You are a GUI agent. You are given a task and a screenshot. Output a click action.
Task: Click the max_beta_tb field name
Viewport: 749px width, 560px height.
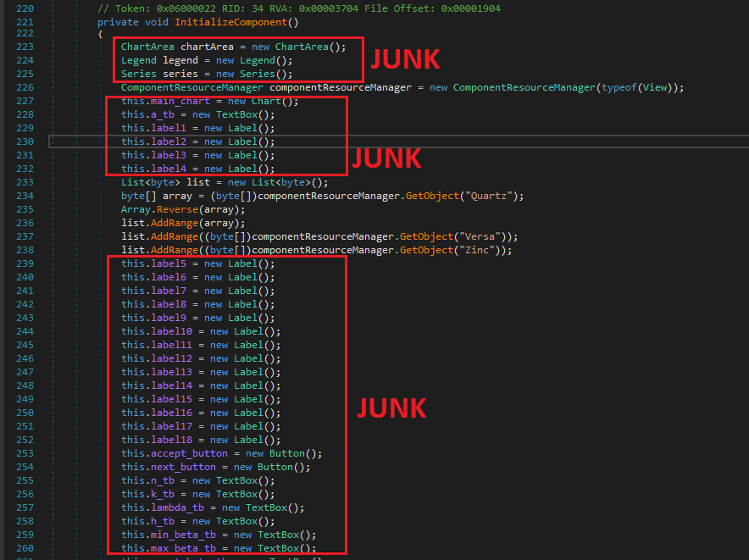[x=183, y=548]
